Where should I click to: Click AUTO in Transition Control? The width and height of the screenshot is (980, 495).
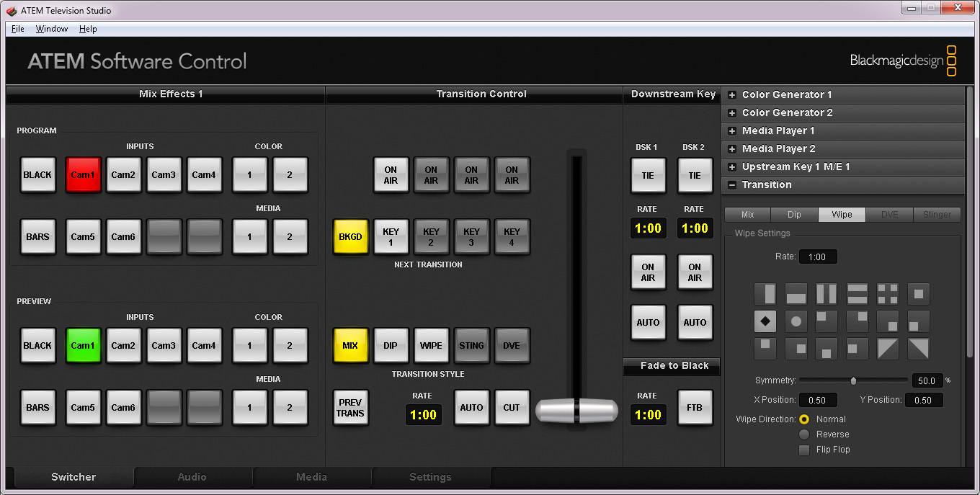[471, 408]
